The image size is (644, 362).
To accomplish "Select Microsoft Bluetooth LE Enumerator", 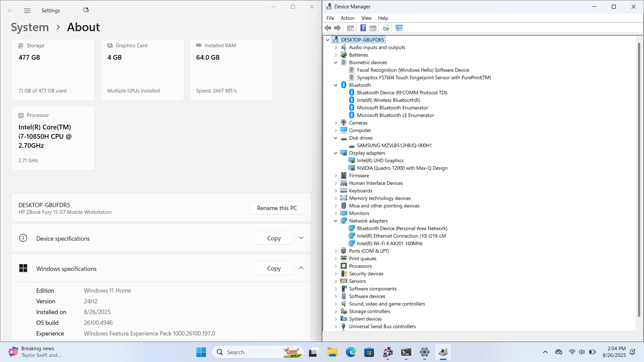I will click(395, 115).
